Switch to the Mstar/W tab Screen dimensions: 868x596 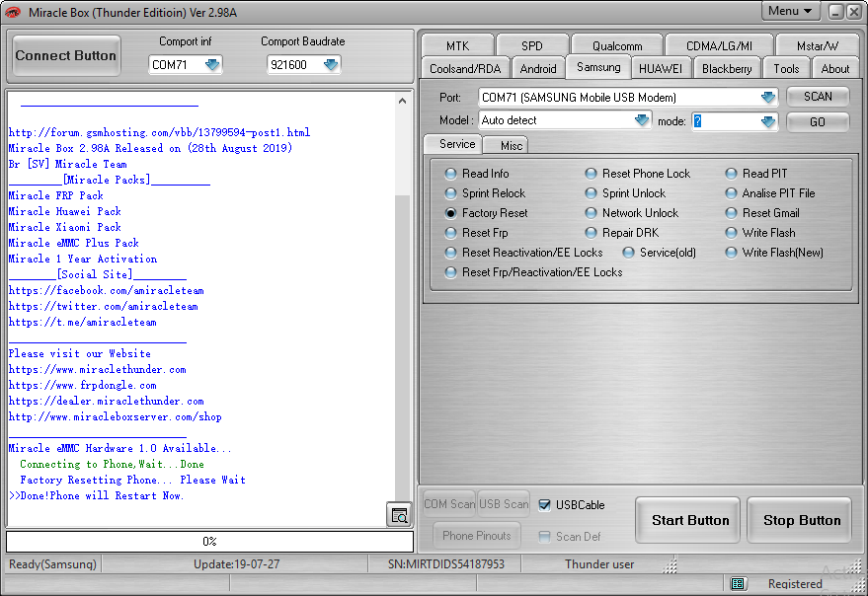pos(817,45)
